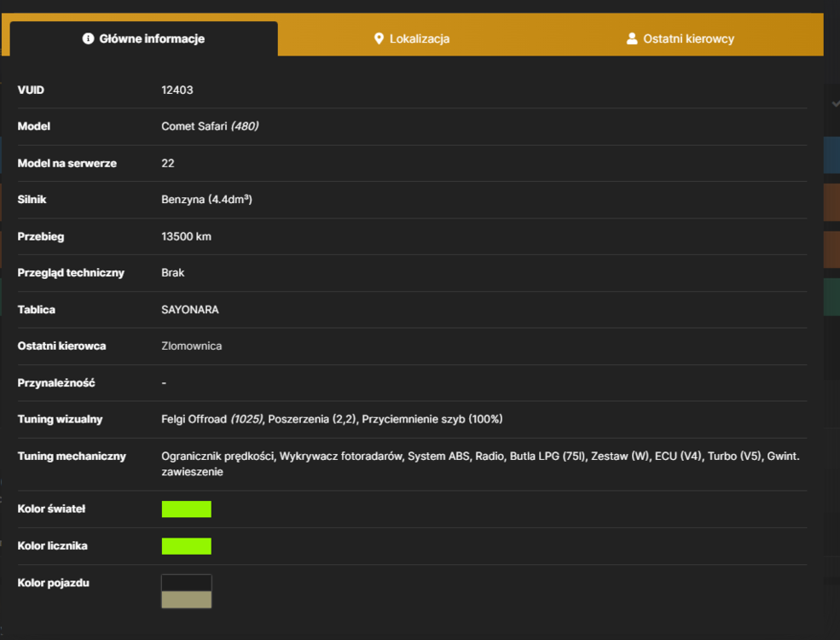Click the info icon on Główne informacje tab

click(x=88, y=38)
